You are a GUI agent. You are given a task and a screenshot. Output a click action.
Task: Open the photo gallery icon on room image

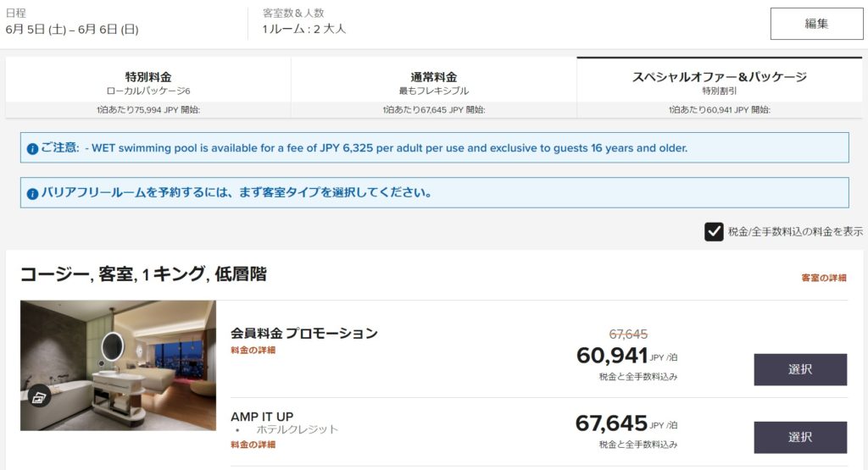(38, 395)
